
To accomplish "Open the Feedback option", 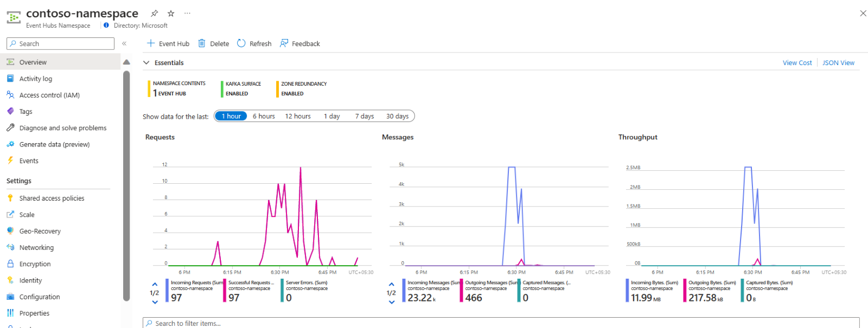I will coord(300,43).
